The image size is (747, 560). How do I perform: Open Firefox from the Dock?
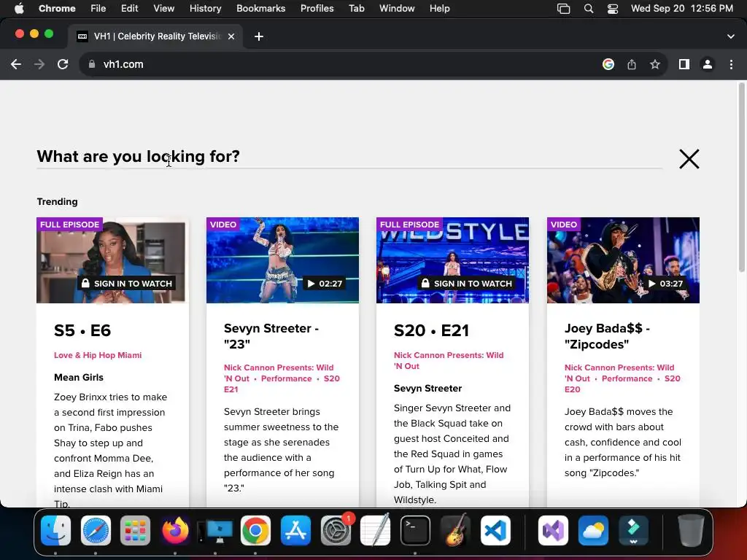click(175, 531)
